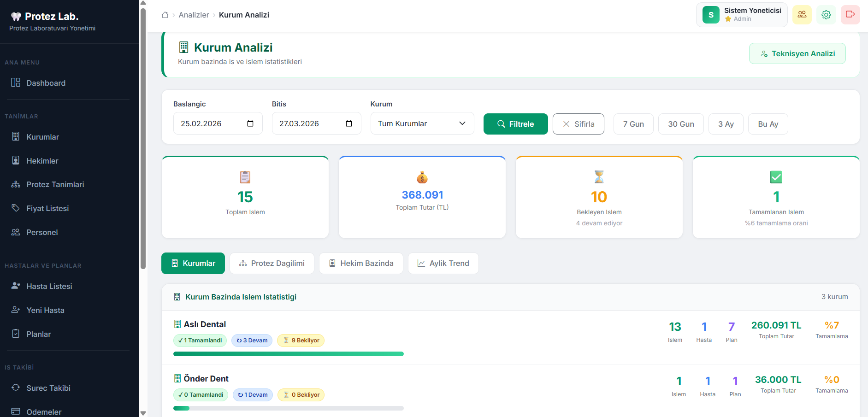Click the green Filtrele button
The width and height of the screenshot is (868, 417).
click(515, 124)
